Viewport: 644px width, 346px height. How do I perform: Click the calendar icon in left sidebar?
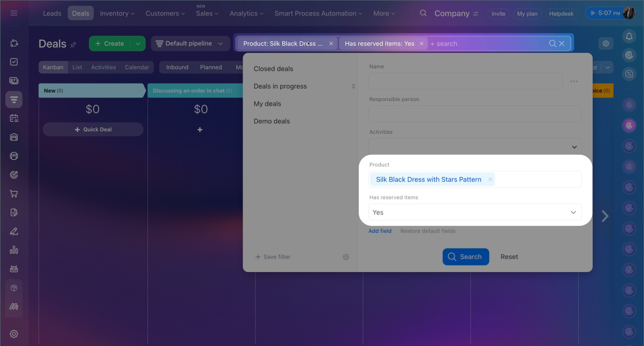[x=14, y=118]
